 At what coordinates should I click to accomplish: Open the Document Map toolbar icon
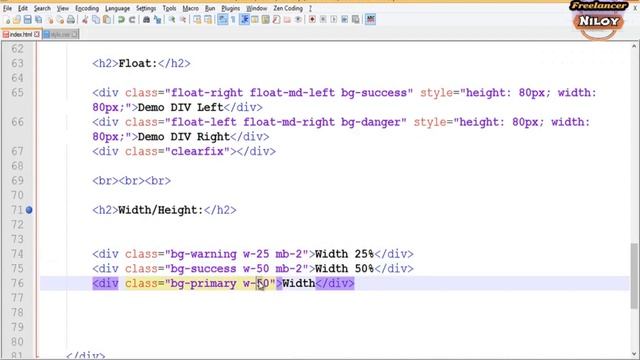[x=266, y=20]
